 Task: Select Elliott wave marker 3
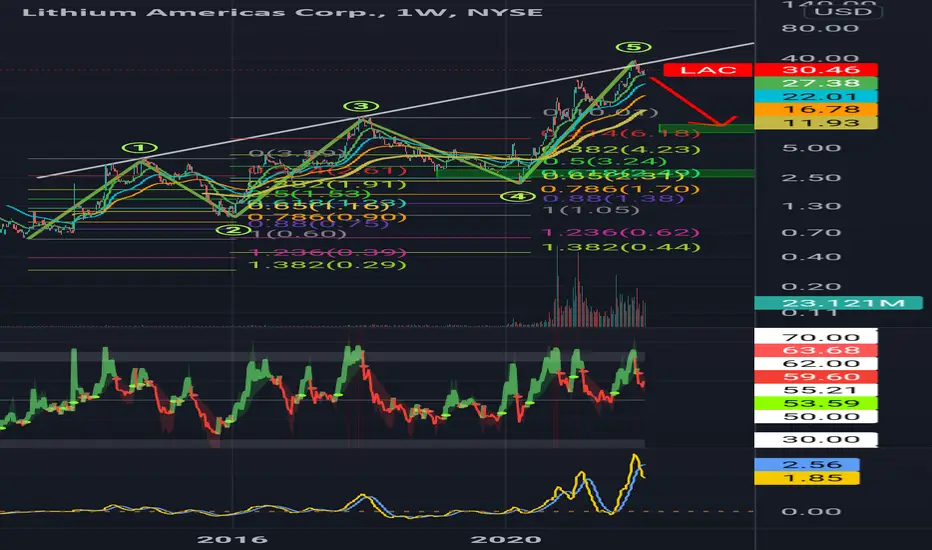click(361, 106)
